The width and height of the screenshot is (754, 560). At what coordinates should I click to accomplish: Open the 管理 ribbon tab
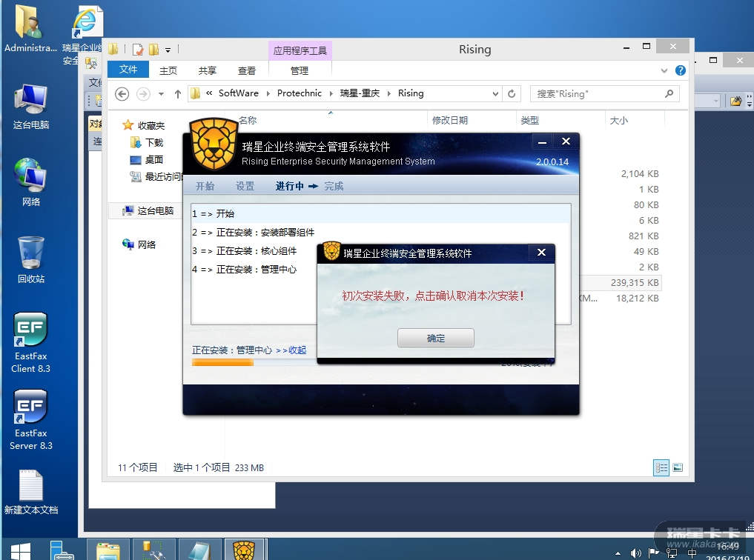(299, 70)
